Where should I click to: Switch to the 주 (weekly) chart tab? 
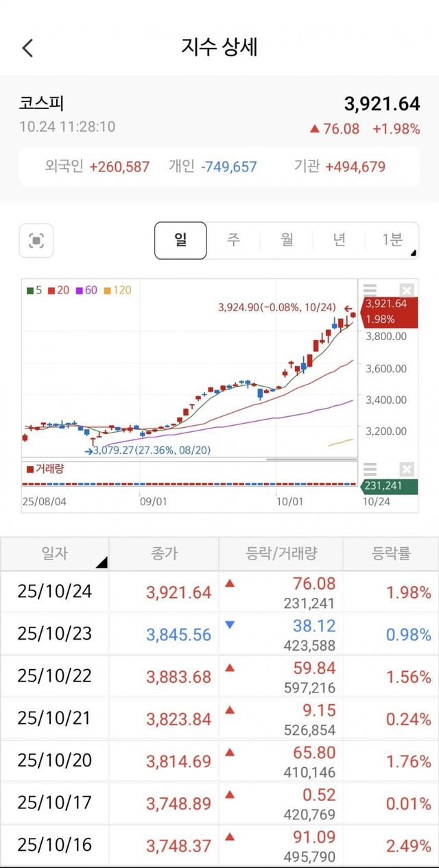[x=233, y=240]
